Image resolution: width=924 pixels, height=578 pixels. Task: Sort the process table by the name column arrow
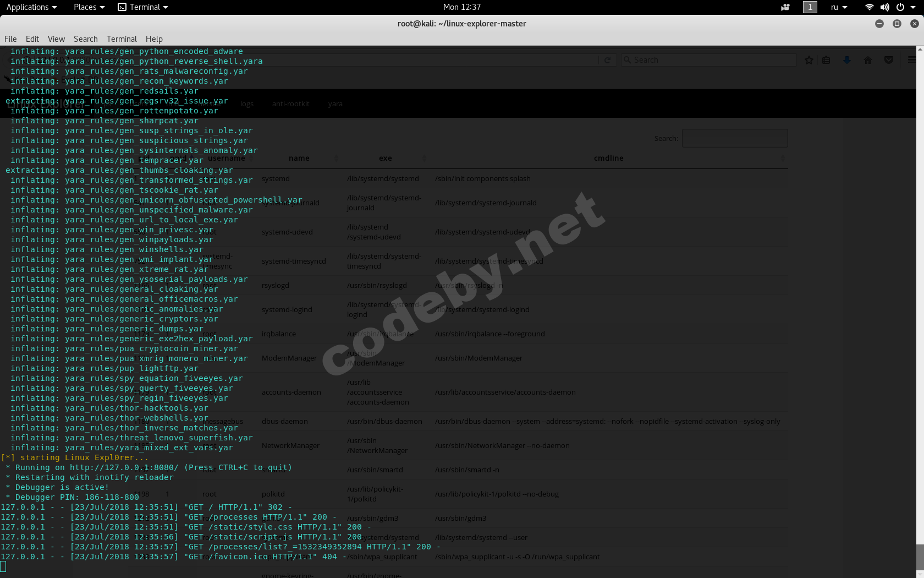[336, 159]
